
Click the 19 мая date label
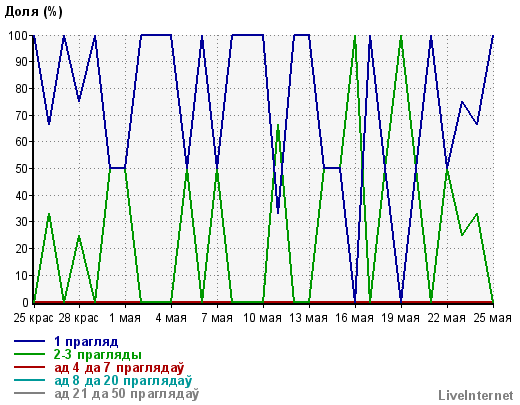tap(400, 318)
